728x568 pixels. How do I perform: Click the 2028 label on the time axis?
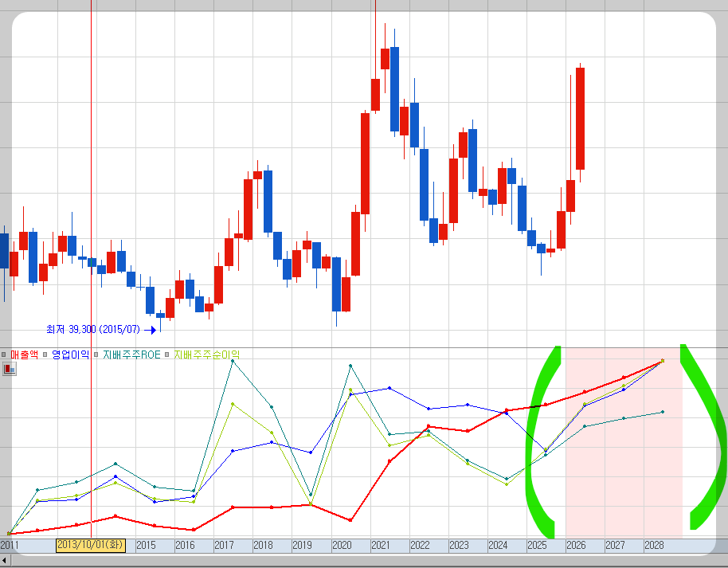654,545
